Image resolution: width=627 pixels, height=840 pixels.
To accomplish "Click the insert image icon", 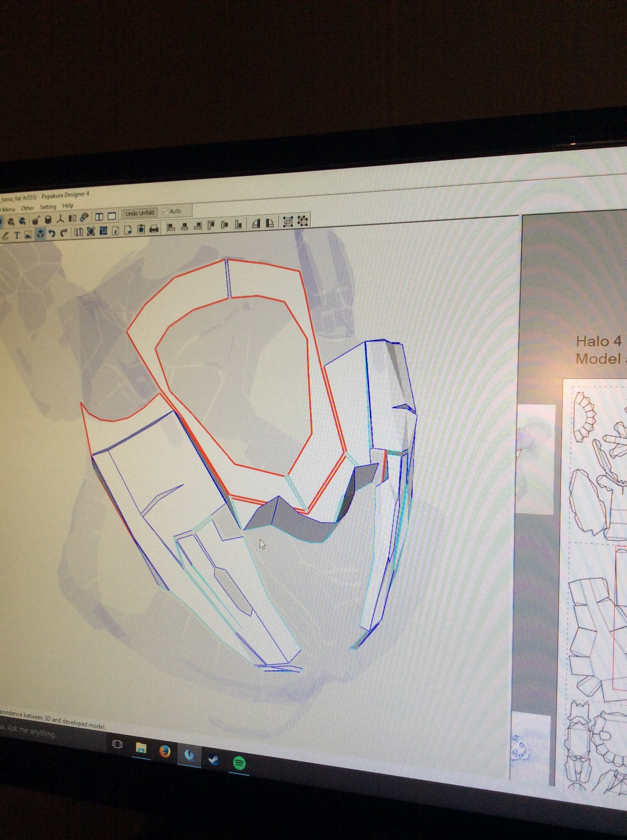I will 28,235.
